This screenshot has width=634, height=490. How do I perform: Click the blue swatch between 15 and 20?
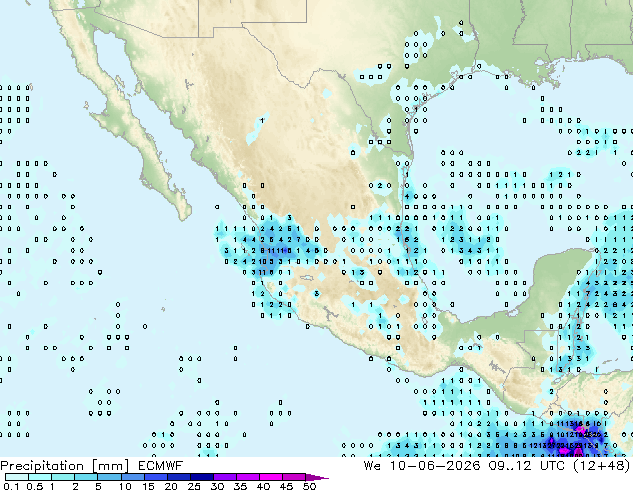155,477
